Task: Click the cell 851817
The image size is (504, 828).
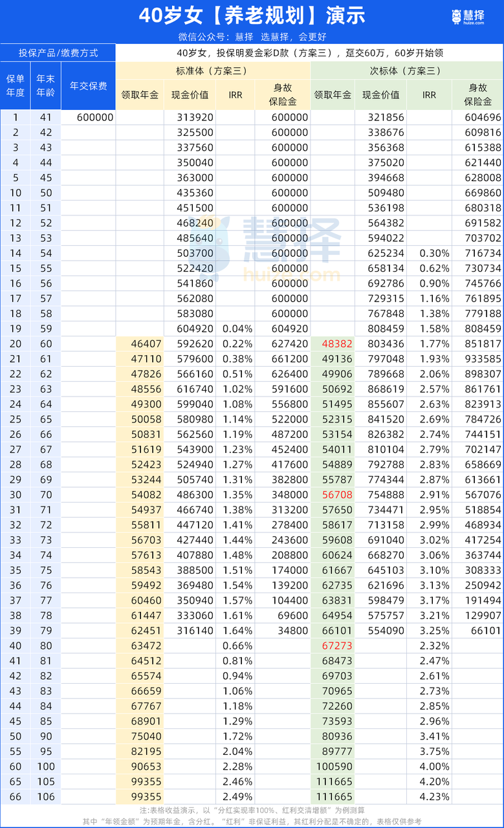Action: click(483, 344)
